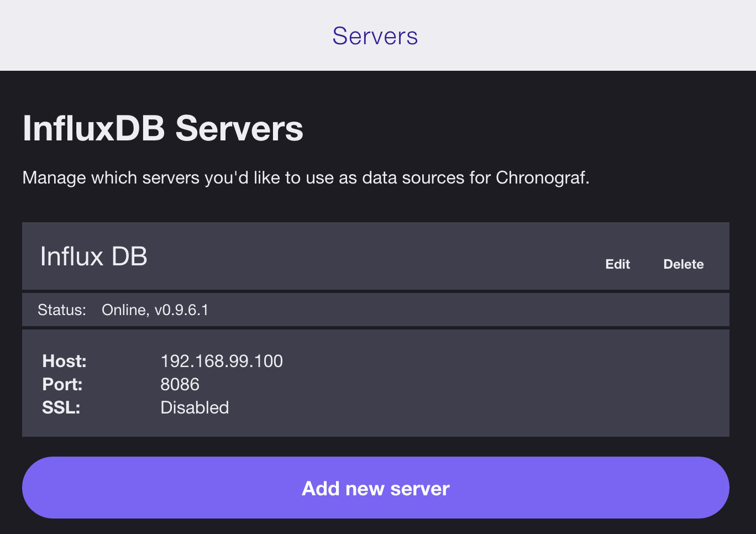Click the SSL label

pos(61,407)
